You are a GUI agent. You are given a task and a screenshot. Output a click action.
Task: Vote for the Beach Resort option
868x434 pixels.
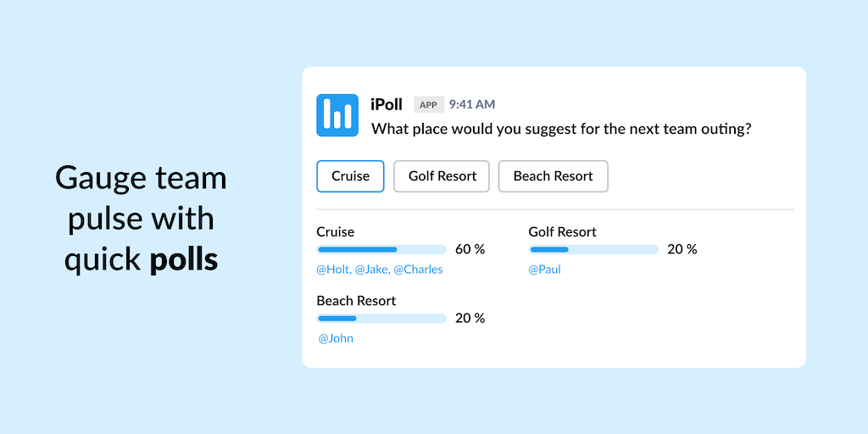click(x=553, y=176)
